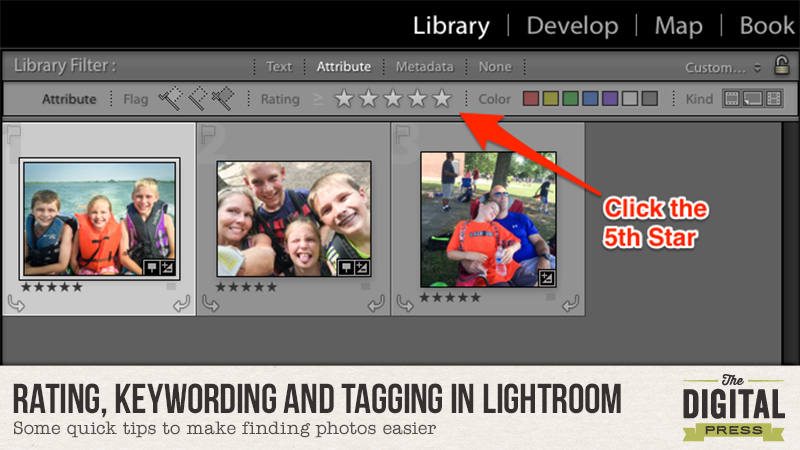This screenshot has width=800, height=450.
Task: Set color label box on second photo
Action: pos(365,287)
